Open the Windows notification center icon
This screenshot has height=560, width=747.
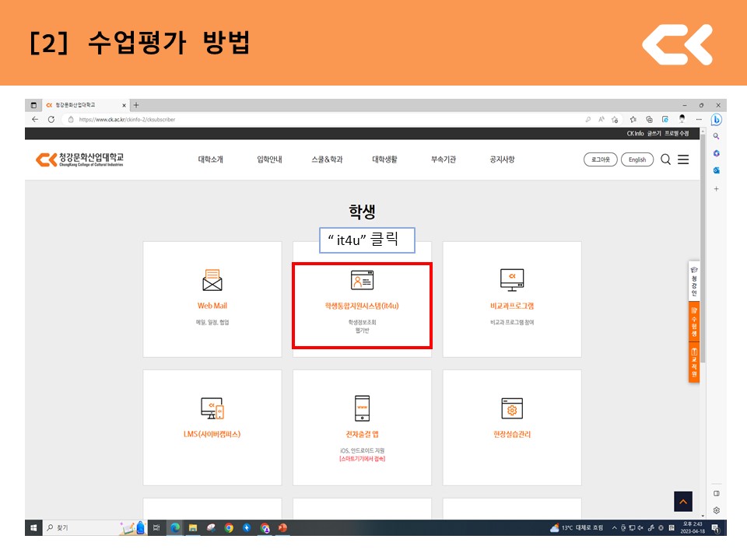click(x=715, y=527)
